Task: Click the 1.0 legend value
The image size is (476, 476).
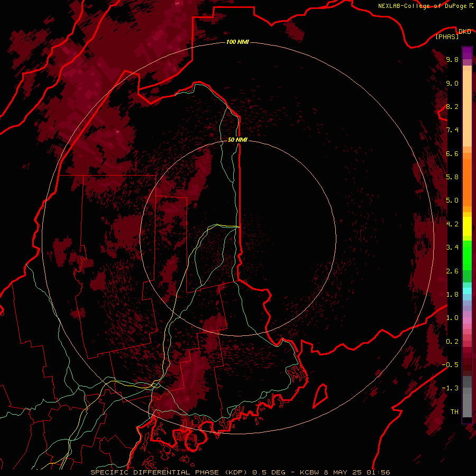Action: click(x=452, y=317)
